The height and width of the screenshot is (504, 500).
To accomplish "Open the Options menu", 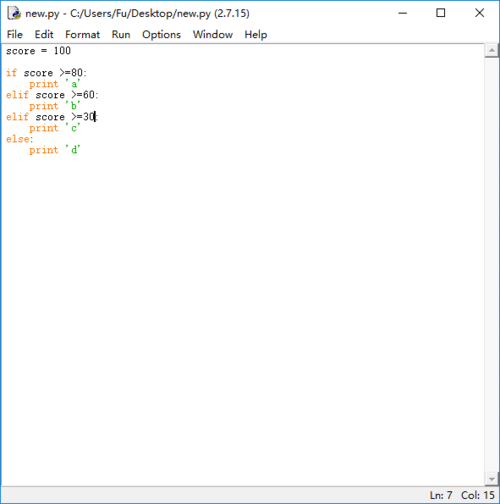I will pos(161,35).
